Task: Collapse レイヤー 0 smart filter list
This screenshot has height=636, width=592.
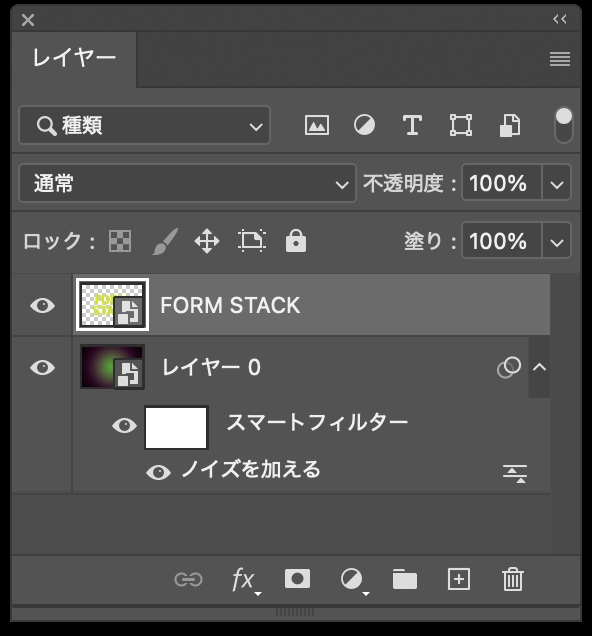Action: point(539,367)
